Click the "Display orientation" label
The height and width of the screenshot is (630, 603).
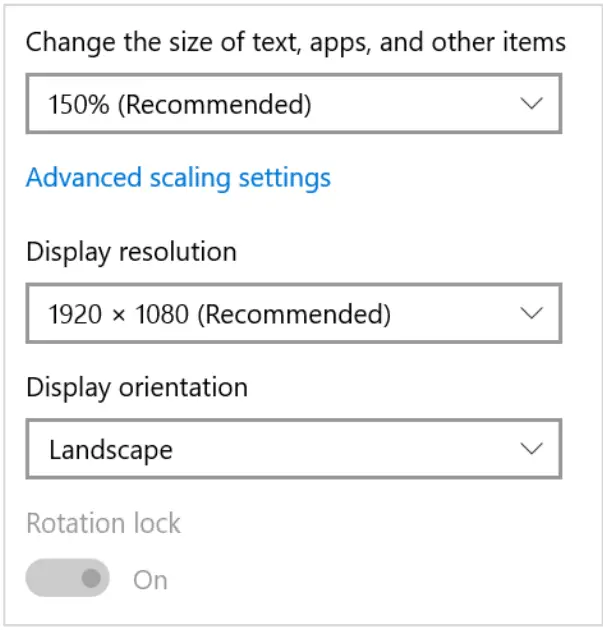point(137,387)
